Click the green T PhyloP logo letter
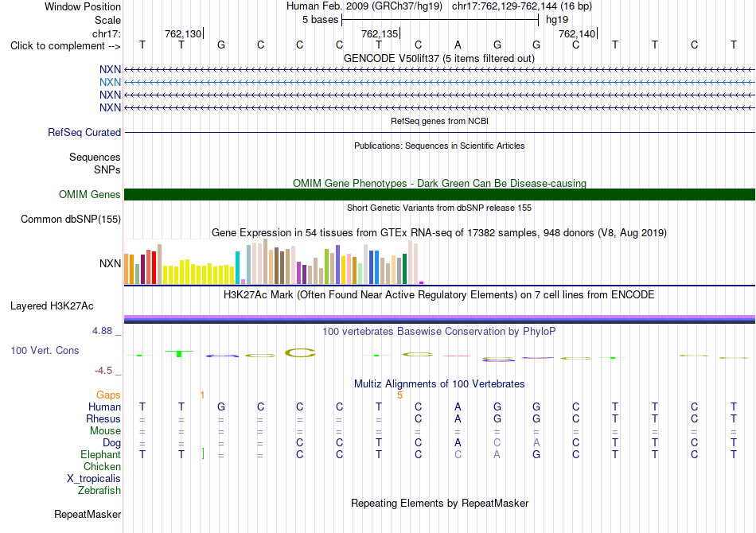 point(179,354)
